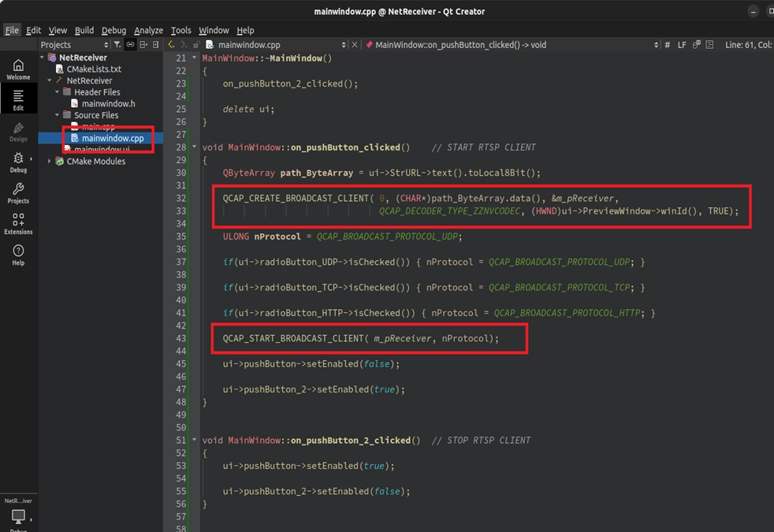Open the Projects view dropdown
Viewport: 774px width, 532px height.
point(74,44)
